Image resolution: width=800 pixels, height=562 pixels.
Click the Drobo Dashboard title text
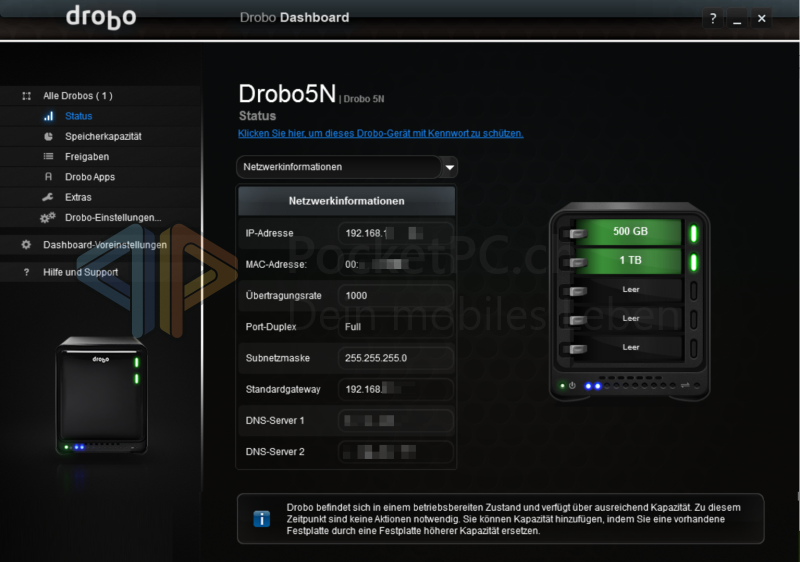click(294, 17)
